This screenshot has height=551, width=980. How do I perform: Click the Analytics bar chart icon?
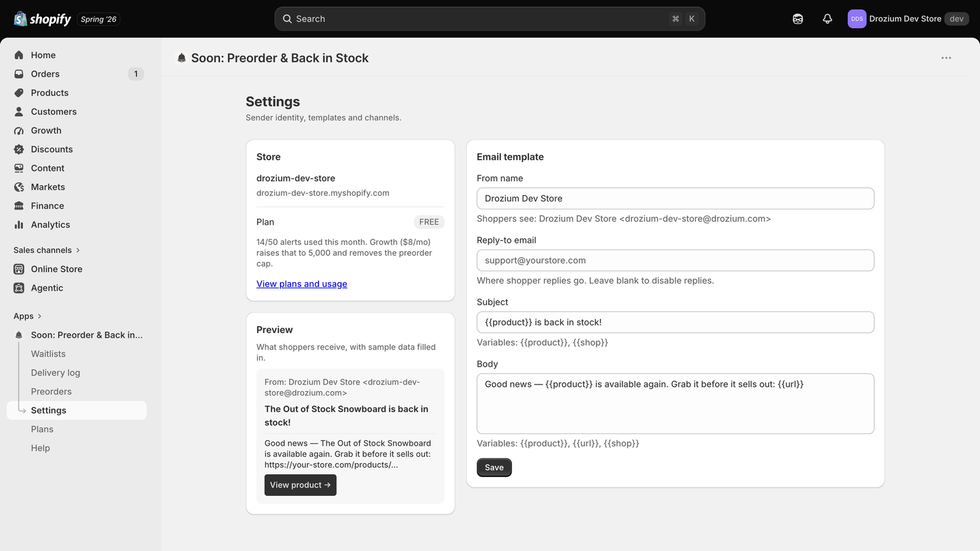[19, 225]
